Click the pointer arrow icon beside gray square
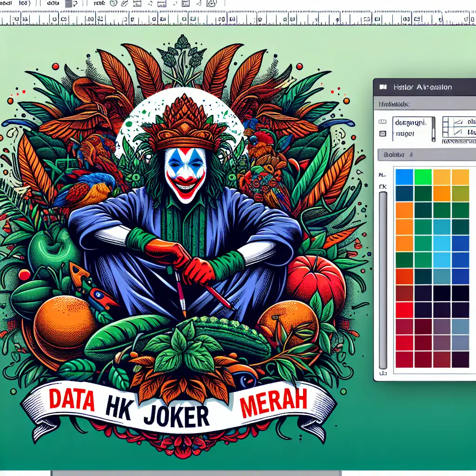Viewport: 476px width, 476px height. click(x=75, y=4)
